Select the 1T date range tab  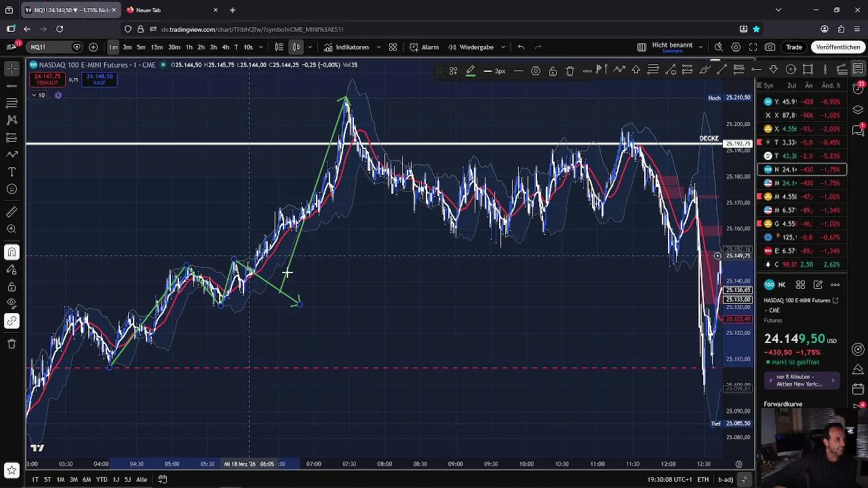click(35, 479)
